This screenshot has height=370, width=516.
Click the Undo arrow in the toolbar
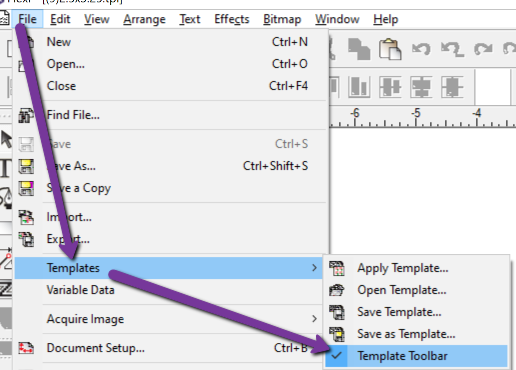click(x=421, y=49)
